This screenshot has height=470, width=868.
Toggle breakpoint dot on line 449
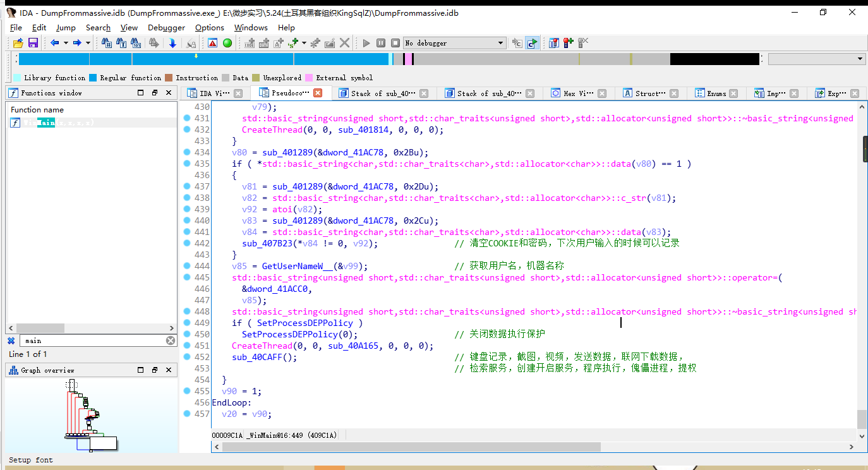187,323
